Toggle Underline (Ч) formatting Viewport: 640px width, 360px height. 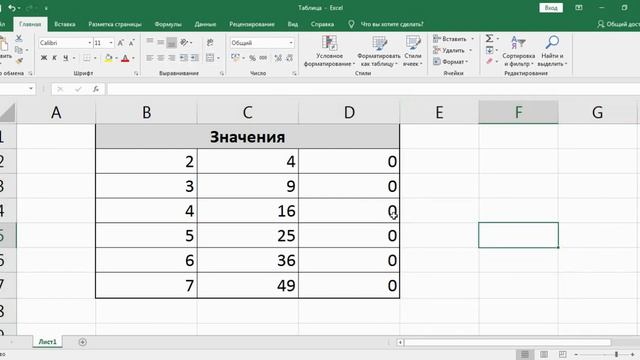coord(65,58)
